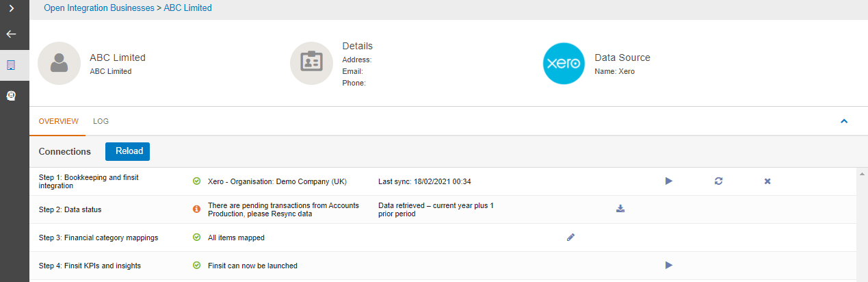
Task: Click green check status for Step 1
Action: [x=196, y=181]
